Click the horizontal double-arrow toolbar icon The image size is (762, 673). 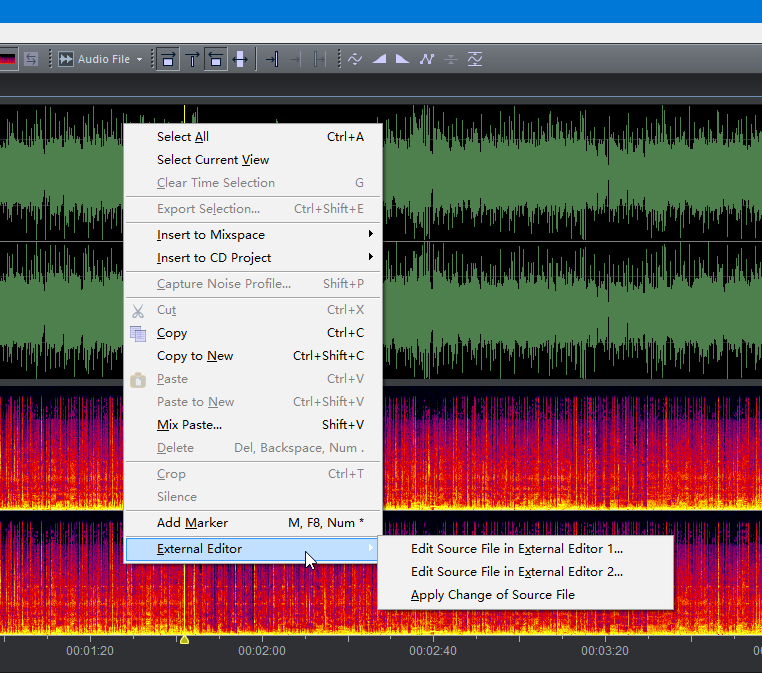pyautogui.click(x=240, y=59)
